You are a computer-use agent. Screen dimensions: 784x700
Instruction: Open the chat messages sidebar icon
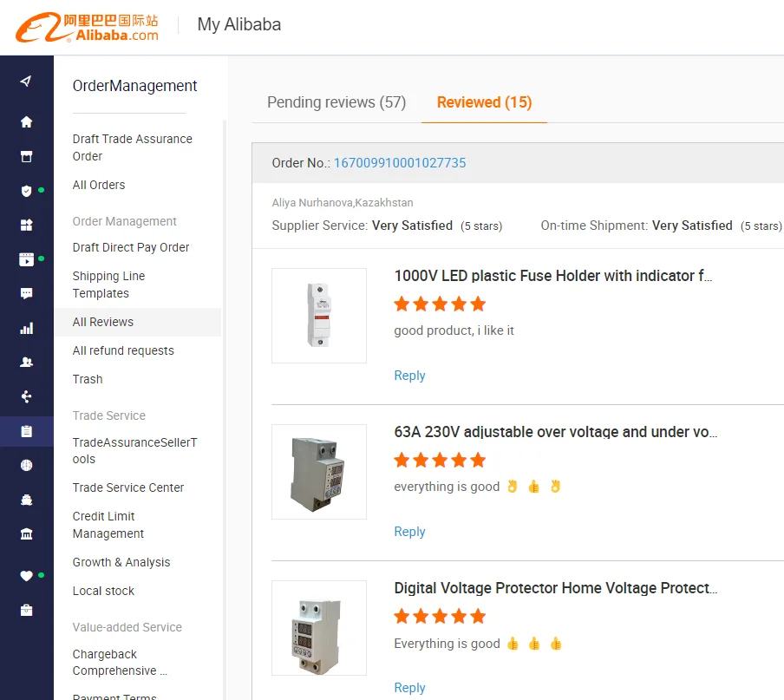[26, 294]
